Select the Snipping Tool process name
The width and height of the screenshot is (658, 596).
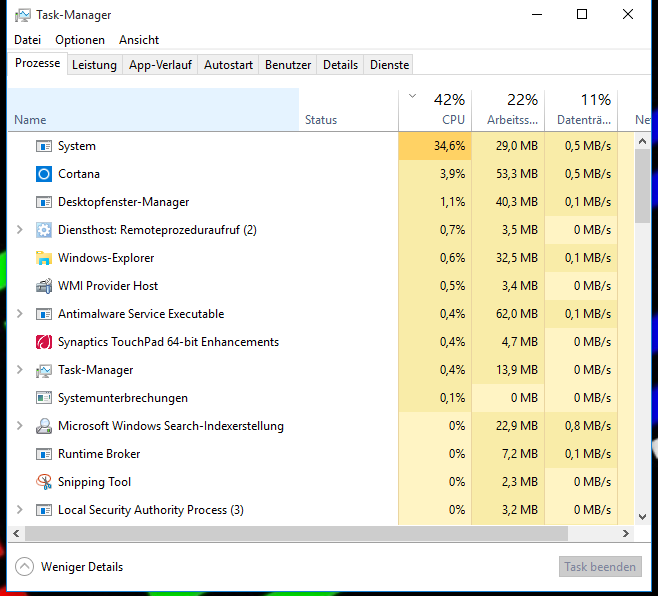pos(94,482)
